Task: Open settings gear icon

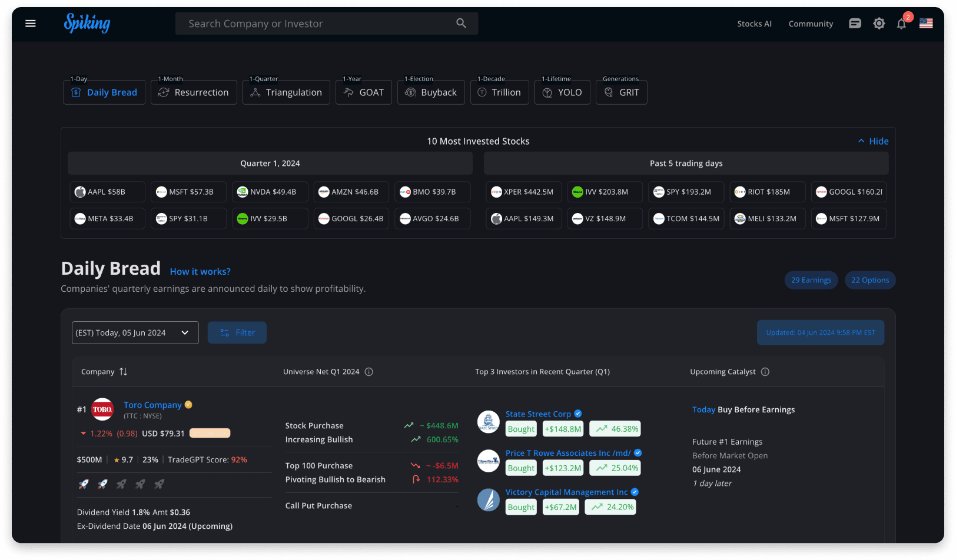Action: 879,24
